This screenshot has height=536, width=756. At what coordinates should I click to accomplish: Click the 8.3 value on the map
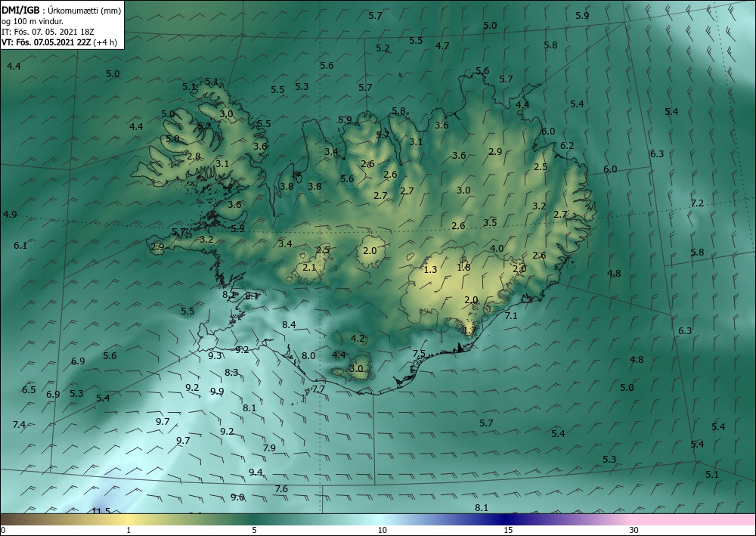click(231, 372)
